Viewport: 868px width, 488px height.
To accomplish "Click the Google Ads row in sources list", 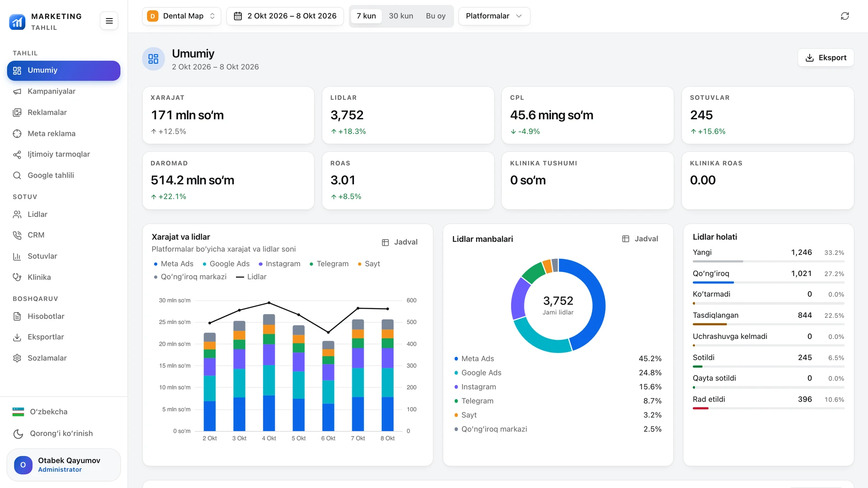I will 558,373.
